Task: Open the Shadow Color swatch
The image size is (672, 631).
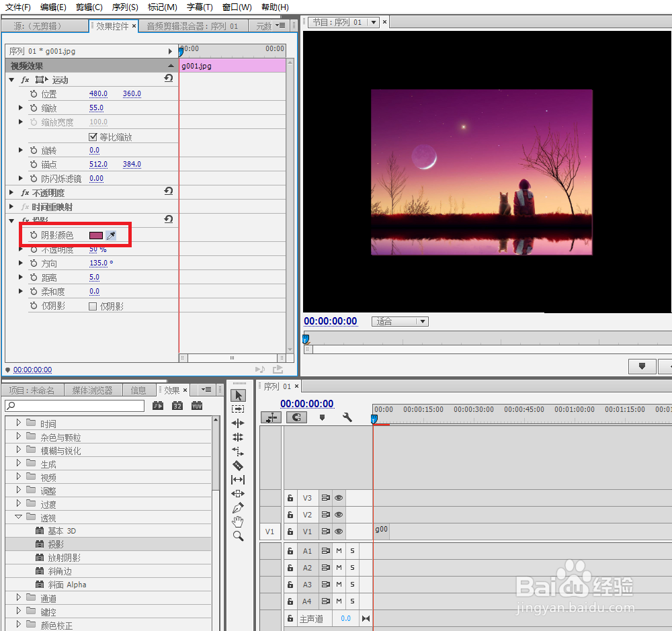Action: [x=96, y=235]
